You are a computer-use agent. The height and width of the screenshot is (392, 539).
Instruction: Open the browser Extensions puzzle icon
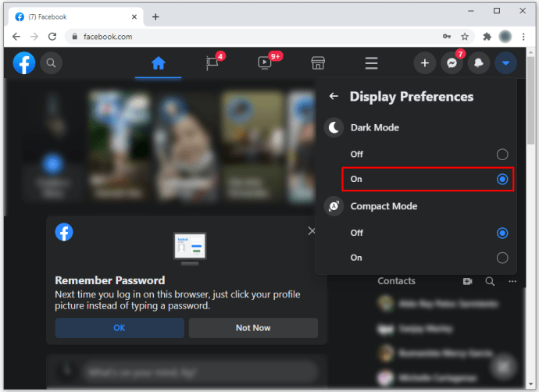click(x=487, y=37)
